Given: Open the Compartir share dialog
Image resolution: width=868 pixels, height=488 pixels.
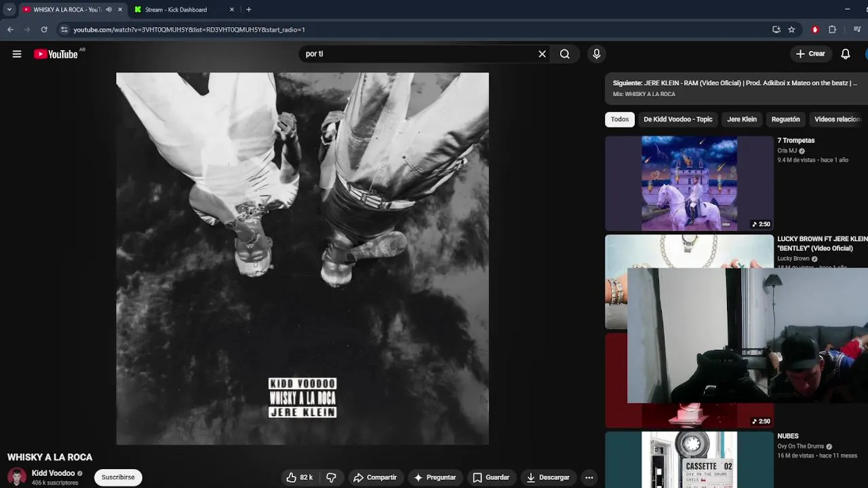Looking at the screenshot, I should click(x=375, y=478).
